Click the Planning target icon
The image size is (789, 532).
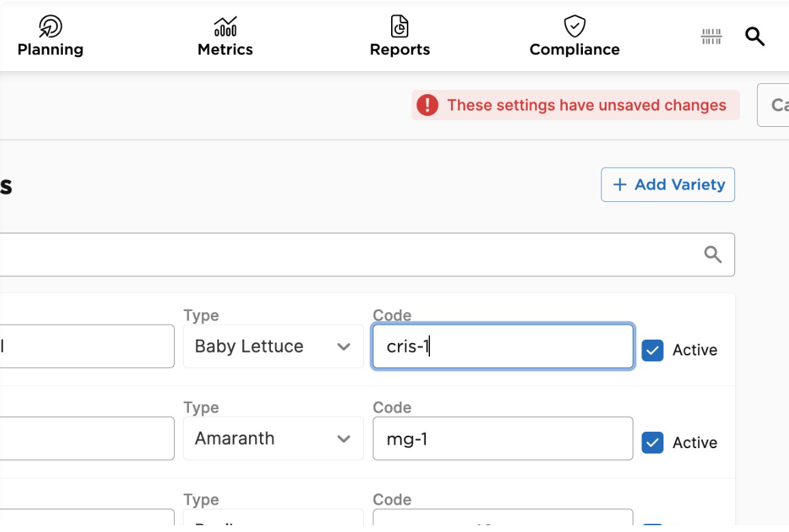tap(51, 26)
